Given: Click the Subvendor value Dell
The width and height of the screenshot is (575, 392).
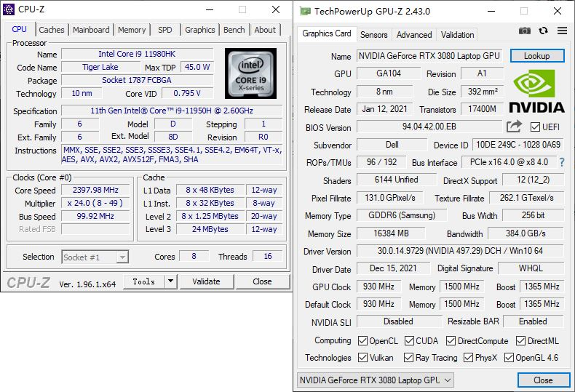Looking at the screenshot, I should (x=392, y=144).
